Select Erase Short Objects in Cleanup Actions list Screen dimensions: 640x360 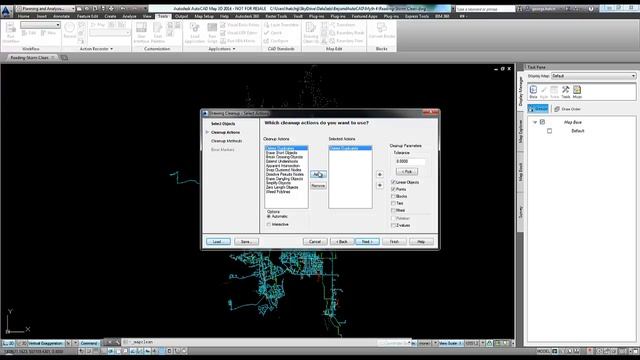click(x=282, y=153)
